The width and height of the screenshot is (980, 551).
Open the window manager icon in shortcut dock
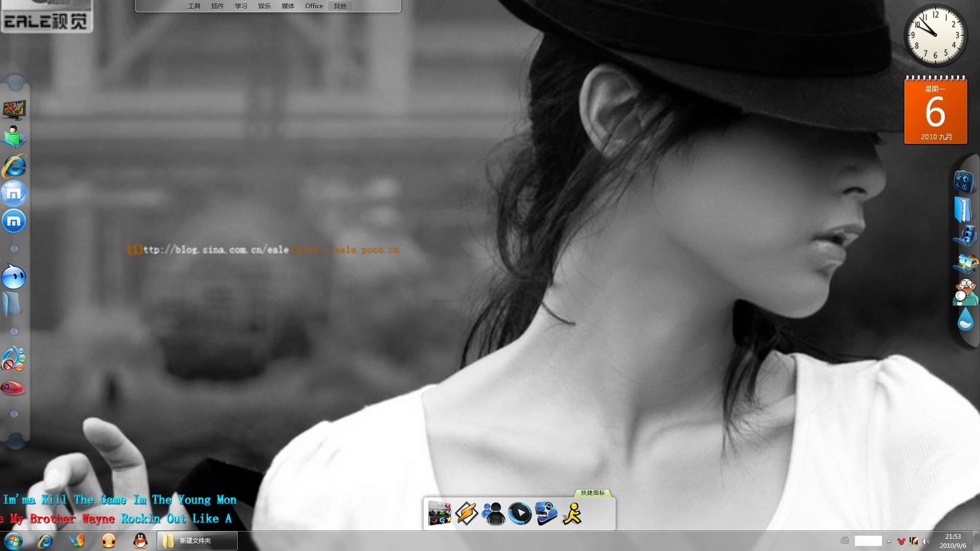click(x=440, y=513)
